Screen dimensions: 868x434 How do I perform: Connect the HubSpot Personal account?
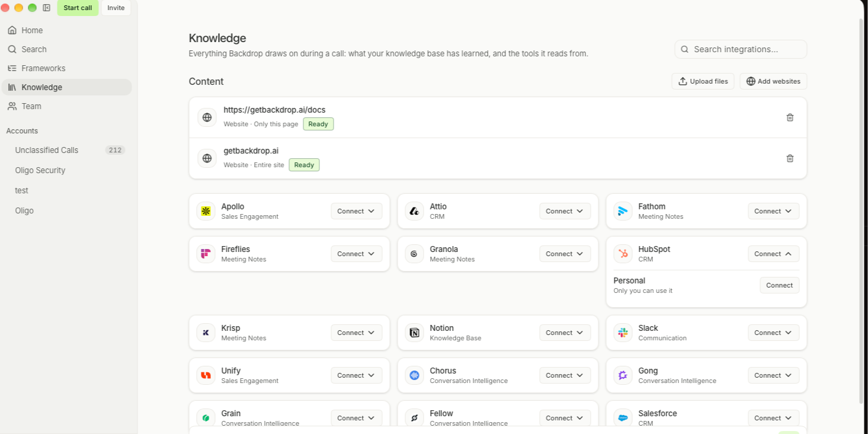(779, 285)
